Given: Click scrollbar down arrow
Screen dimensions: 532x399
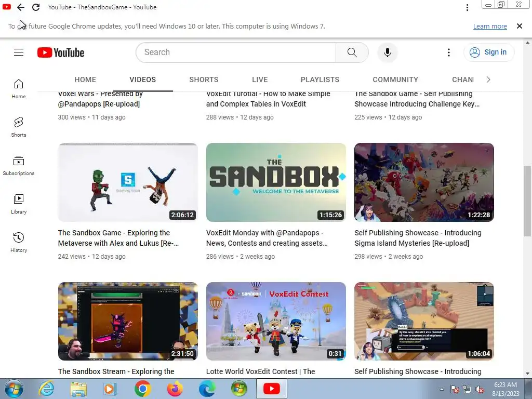Looking at the screenshot, I should pos(528,374).
